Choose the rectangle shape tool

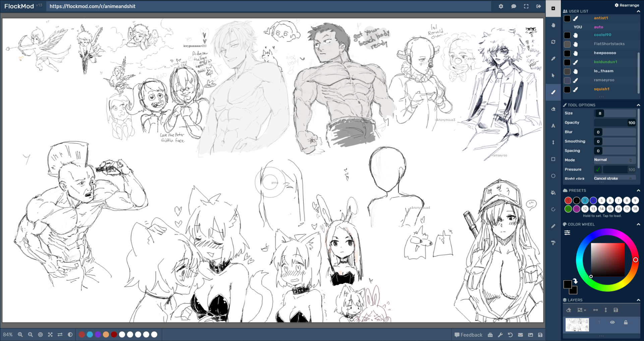[553, 159]
